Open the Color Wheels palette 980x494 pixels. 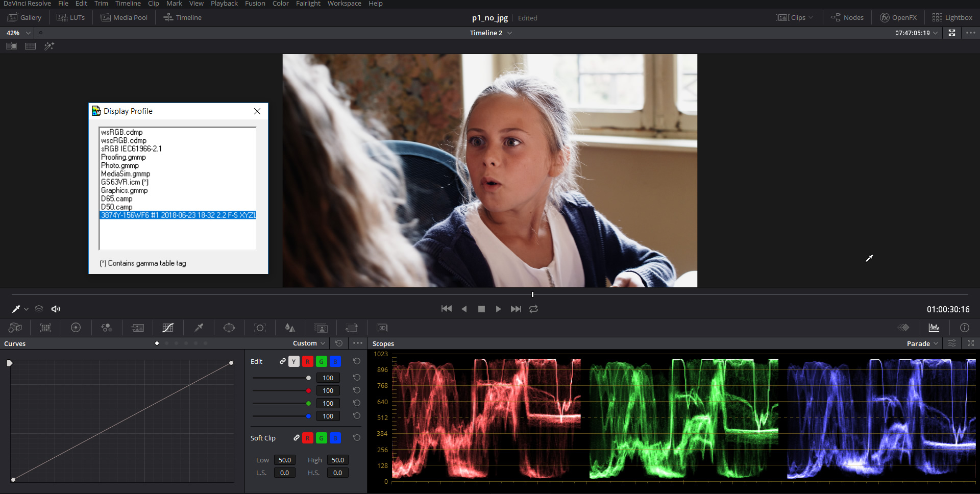point(76,328)
